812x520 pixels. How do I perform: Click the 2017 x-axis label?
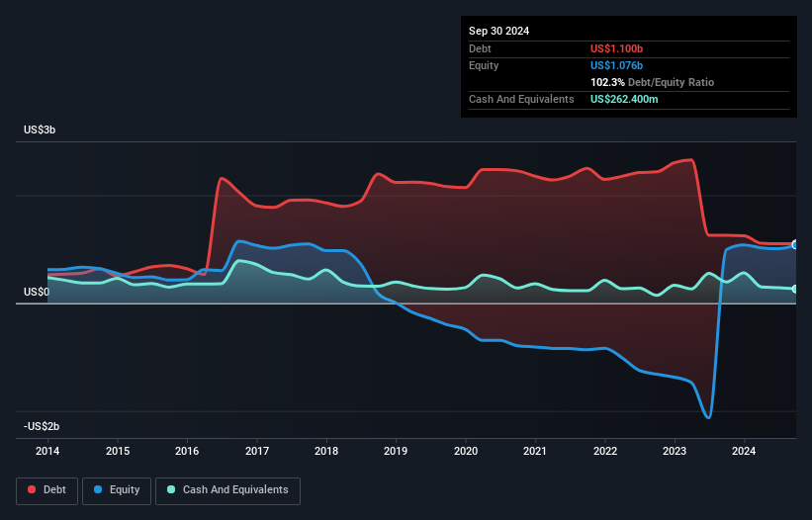pos(257,451)
